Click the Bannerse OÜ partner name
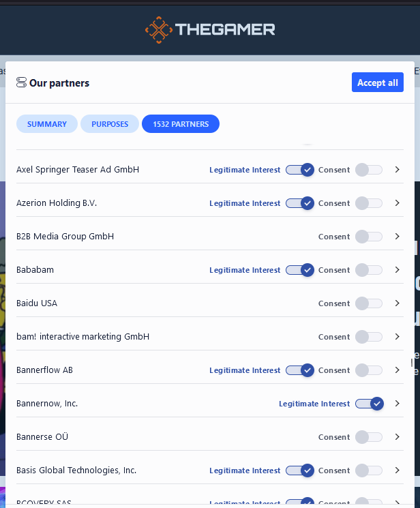The width and height of the screenshot is (420, 508). (x=42, y=436)
